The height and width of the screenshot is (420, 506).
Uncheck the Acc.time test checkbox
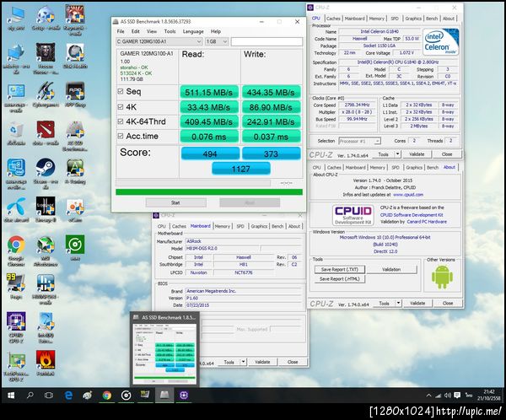coord(121,137)
